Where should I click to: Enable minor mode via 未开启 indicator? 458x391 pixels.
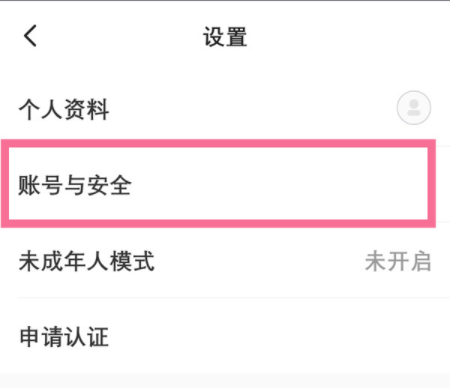click(x=398, y=261)
